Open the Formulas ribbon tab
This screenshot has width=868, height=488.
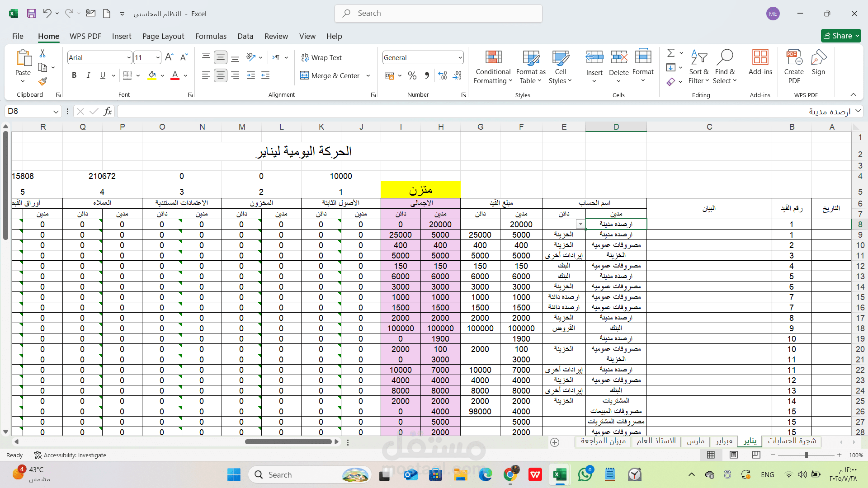click(x=211, y=36)
